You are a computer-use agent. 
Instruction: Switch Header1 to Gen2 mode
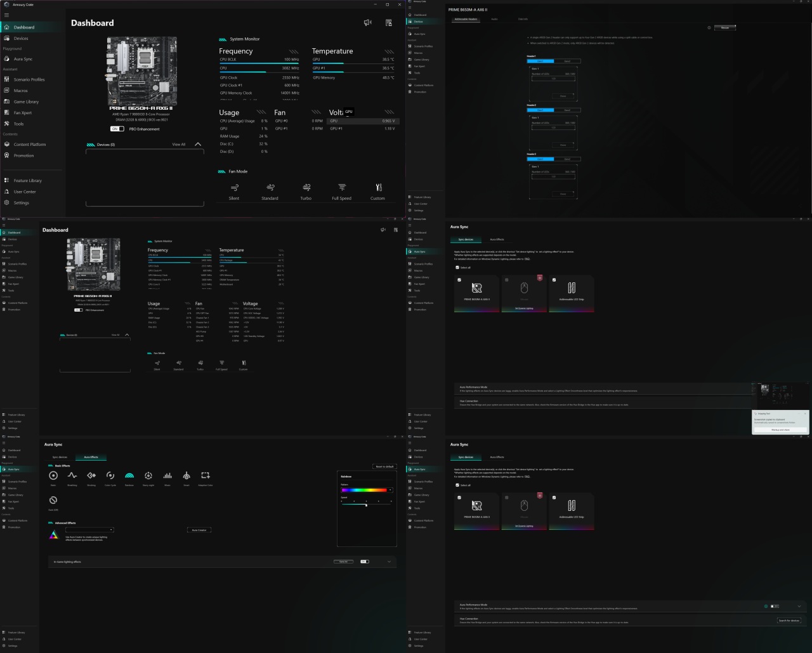(x=568, y=61)
